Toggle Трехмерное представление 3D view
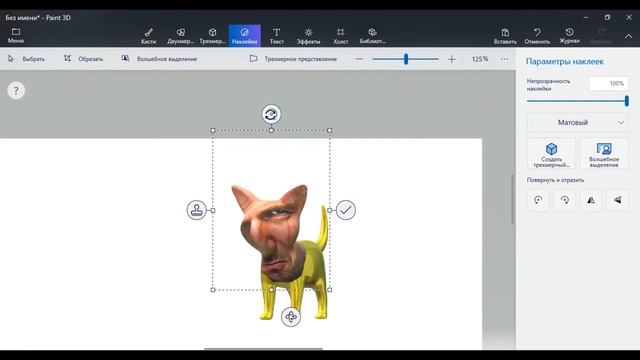This screenshot has height=360, width=640. point(293,59)
